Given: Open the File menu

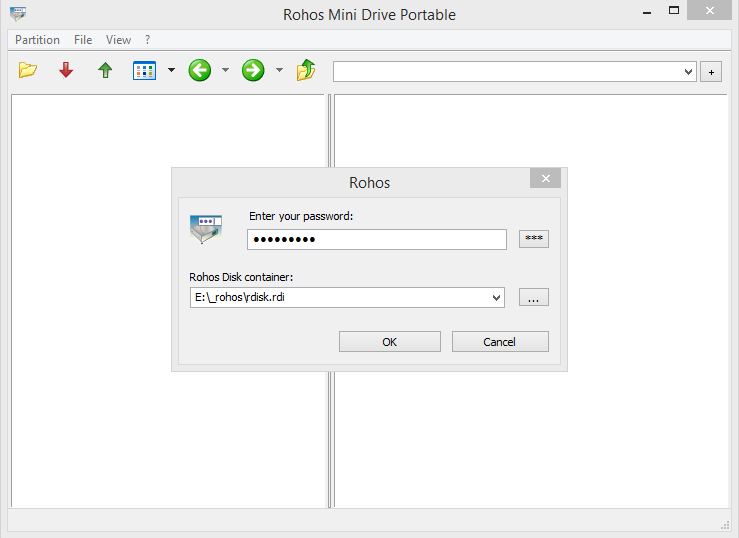Looking at the screenshot, I should point(83,40).
